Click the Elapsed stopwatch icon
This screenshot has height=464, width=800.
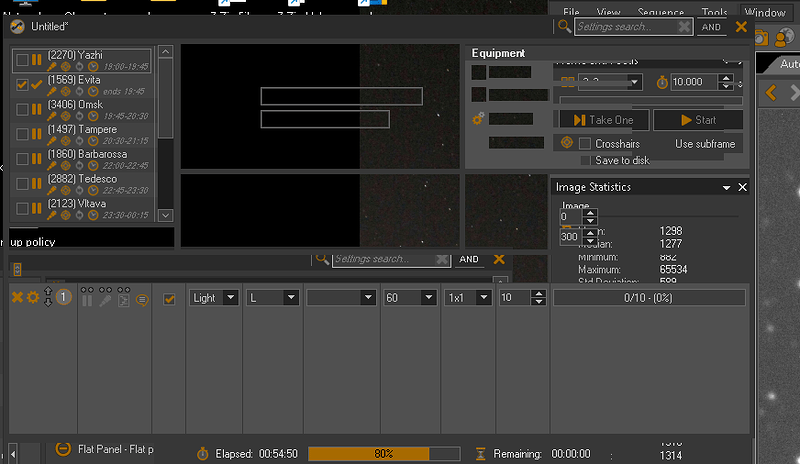[x=203, y=453]
